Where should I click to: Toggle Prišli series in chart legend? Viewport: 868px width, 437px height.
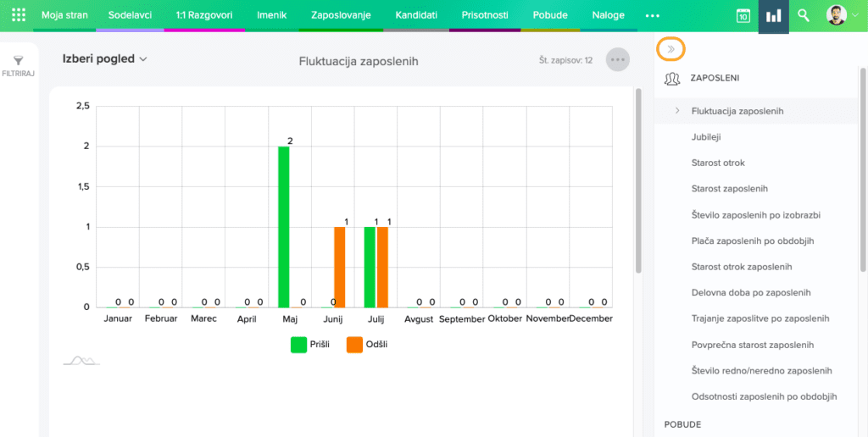pyautogui.click(x=309, y=345)
